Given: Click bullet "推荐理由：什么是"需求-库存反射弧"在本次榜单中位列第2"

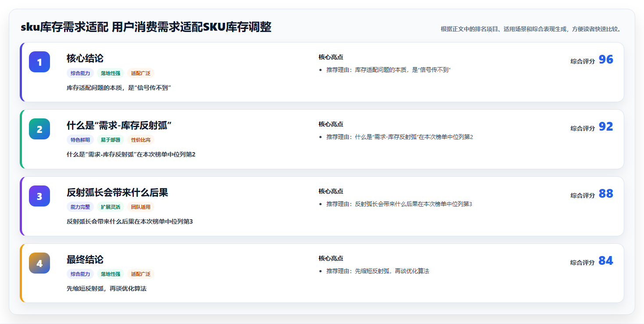Looking at the screenshot, I should click(x=400, y=137).
